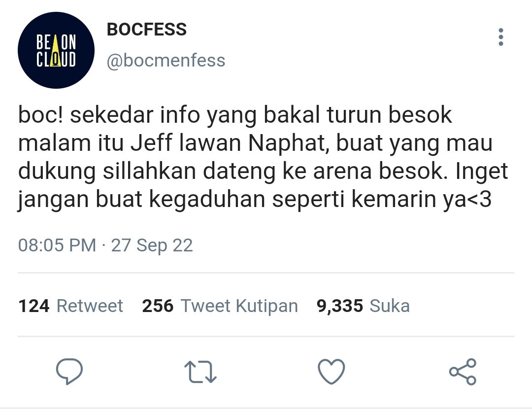
Task: Tap the retweet arrows icon
Action: (x=200, y=372)
